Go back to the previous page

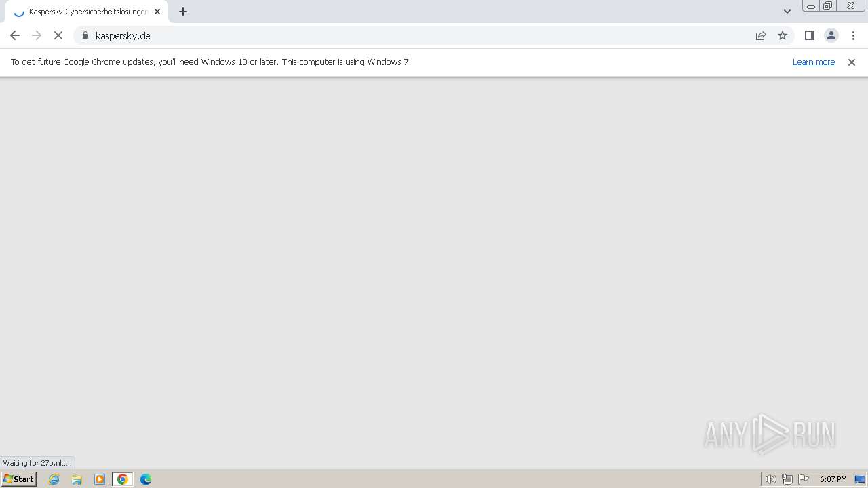coord(15,35)
